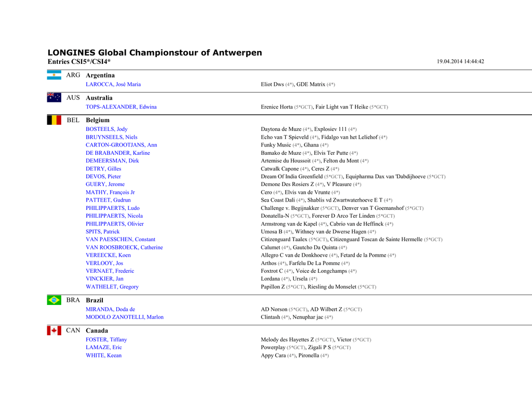Click the Argentina flag icon
This screenshot has width=532, height=411.
coord(54,75)
